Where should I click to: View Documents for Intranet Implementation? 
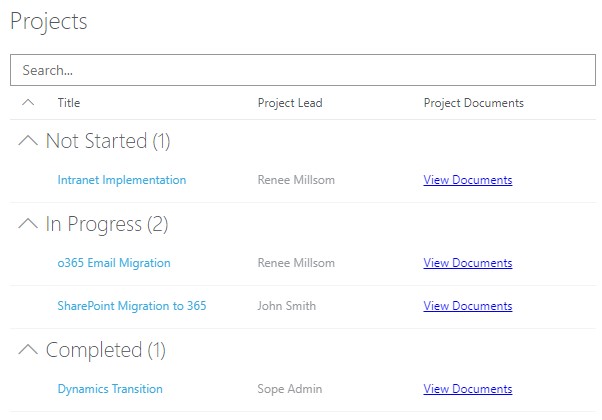[468, 180]
